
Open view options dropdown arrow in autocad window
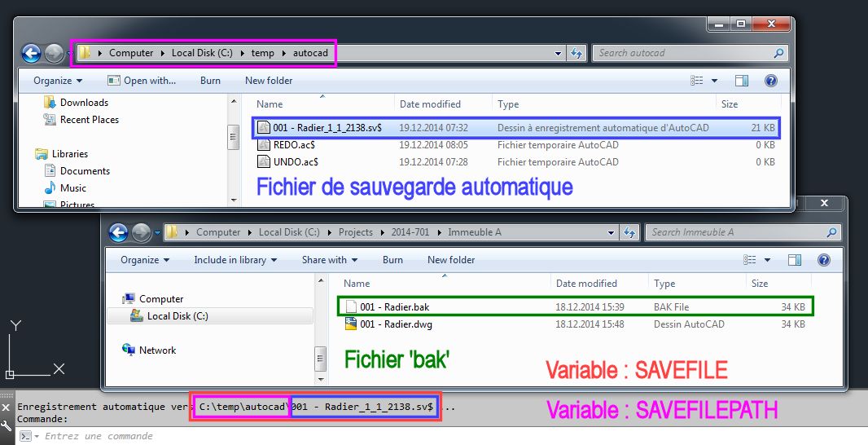click(714, 81)
